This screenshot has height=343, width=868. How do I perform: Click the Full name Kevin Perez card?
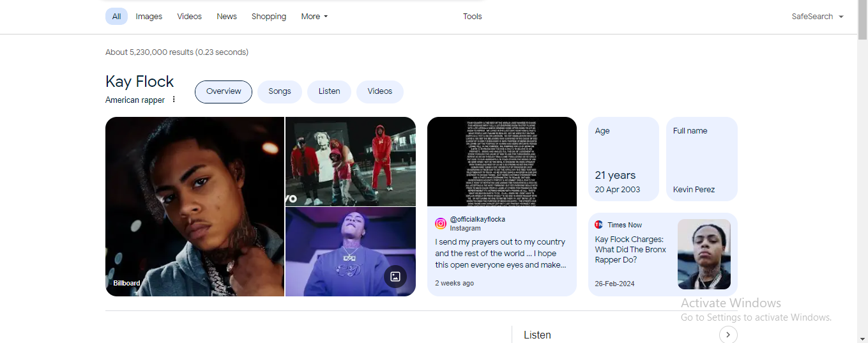702,159
